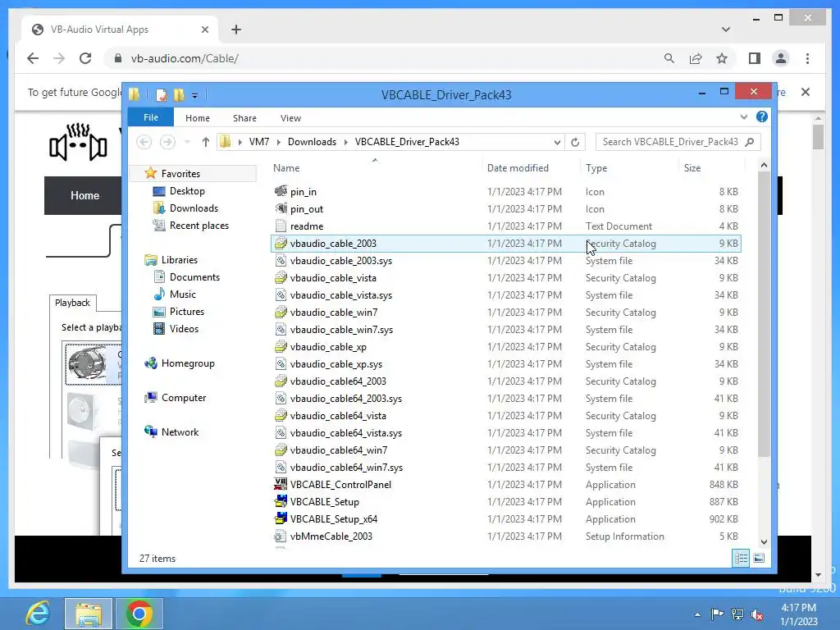Select the vbMmeCable_2003 setup information icon
840x630 pixels.
(281, 536)
